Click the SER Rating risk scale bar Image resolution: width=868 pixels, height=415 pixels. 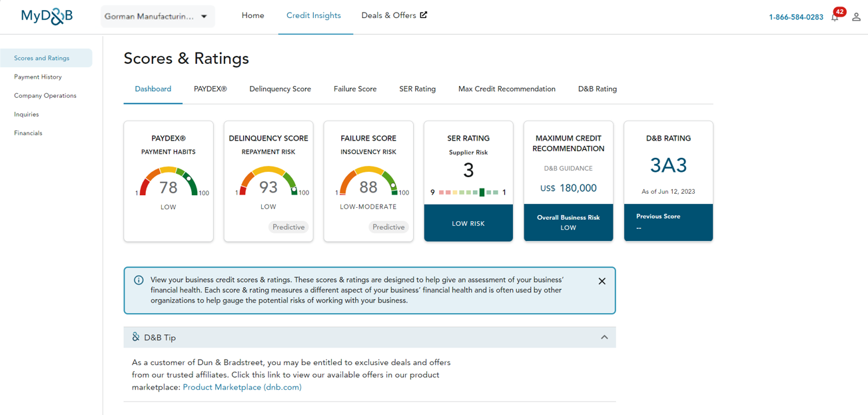[x=468, y=193]
